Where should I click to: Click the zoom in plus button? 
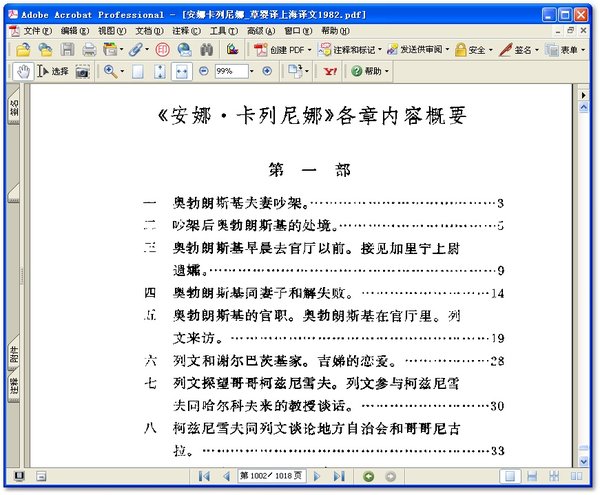click(x=267, y=71)
